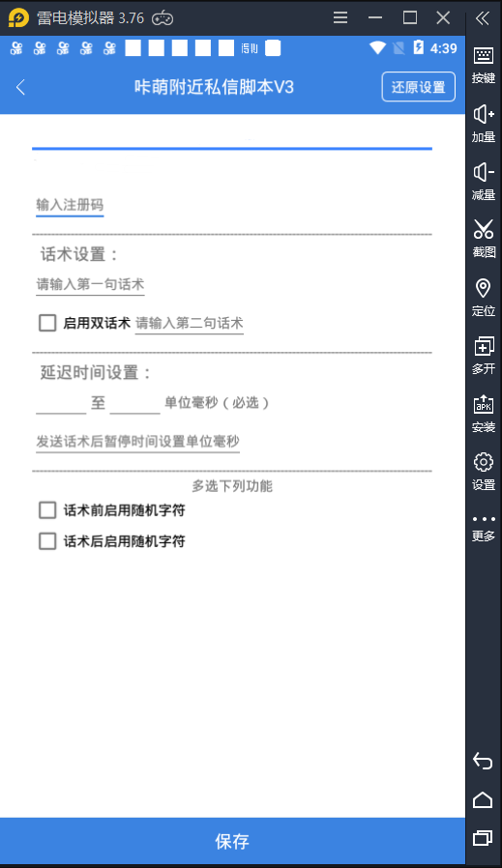This screenshot has width=502, height=868.
Task: Collapse the emulator sidebar with double chevron
Action: [x=483, y=18]
